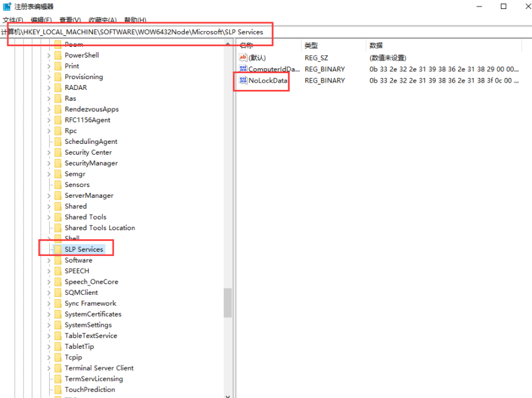Screen dimensions: 532x398
Task: Select the ComputerIdDa... value name
Action: (274, 69)
